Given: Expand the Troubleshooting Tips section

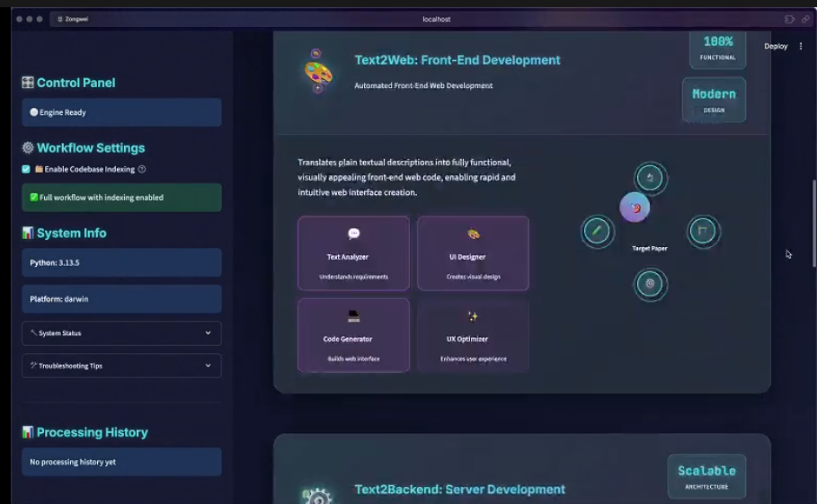Looking at the screenshot, I should [121, 366].
